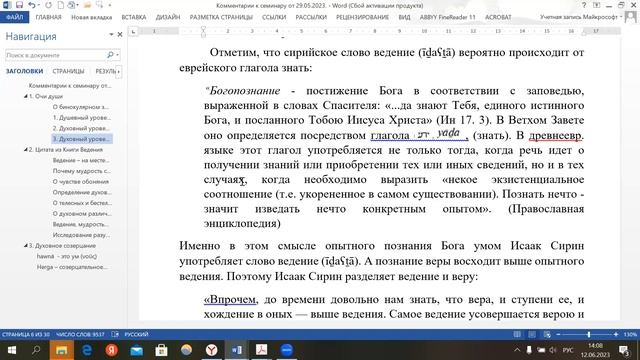Jump to 'Исследование разу...' heading
Image resolution: width=640 pixels, height=360 pixels.
pyautogui.click(x=81, y=235)
